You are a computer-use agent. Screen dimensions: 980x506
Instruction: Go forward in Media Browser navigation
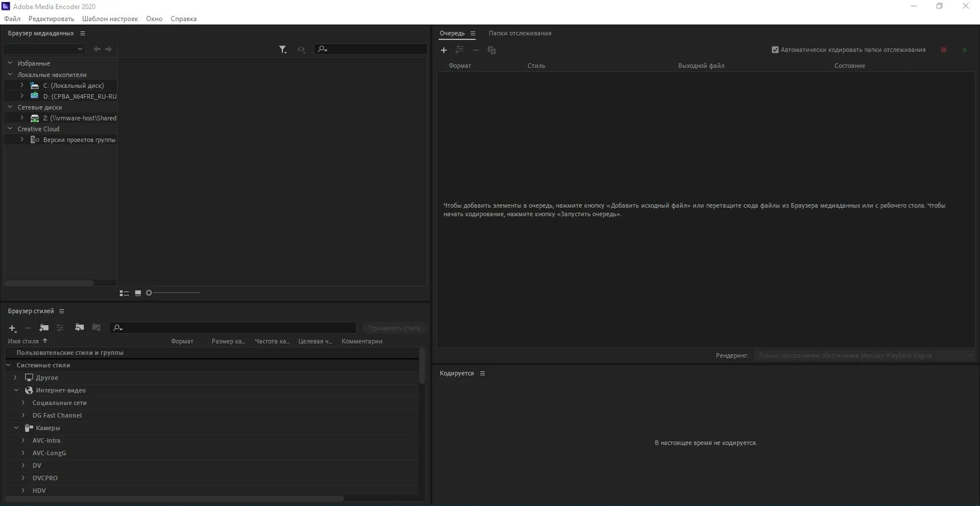108,49
